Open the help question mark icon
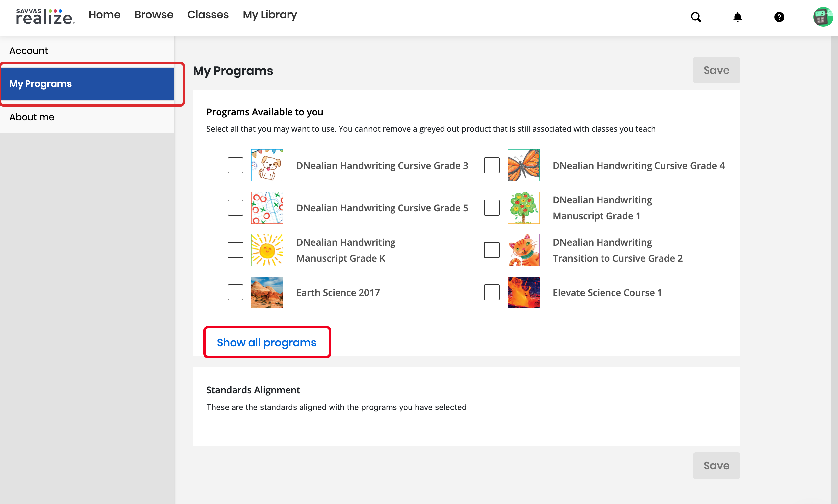838x504 pixels. (x=779, y=17)
